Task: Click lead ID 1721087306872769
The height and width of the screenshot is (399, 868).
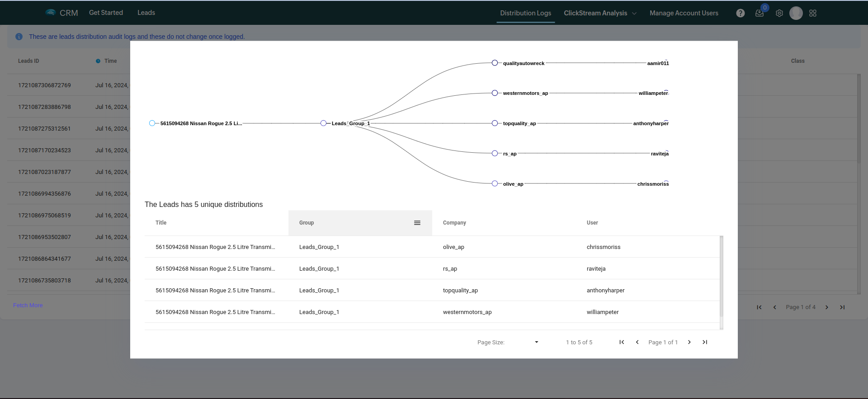Action: point(44,85)
